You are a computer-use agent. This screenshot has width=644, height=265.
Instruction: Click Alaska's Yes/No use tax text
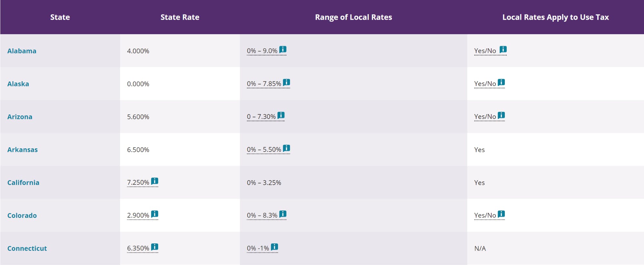(485, 84)
